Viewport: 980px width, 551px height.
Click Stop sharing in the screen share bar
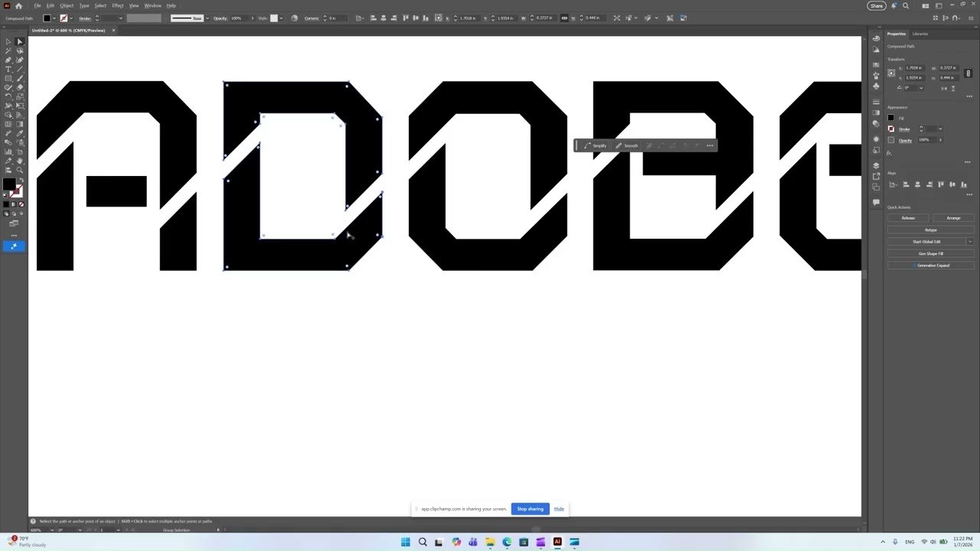click(530, 509)
